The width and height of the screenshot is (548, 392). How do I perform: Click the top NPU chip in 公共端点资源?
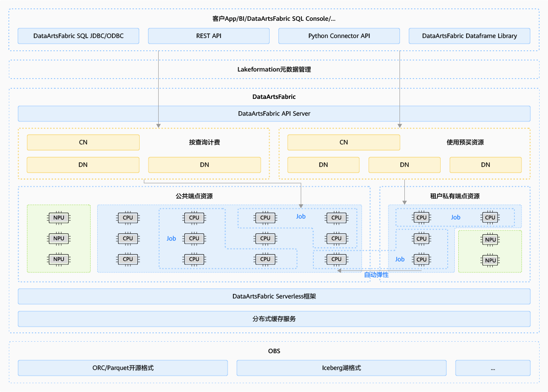point(59,218)
